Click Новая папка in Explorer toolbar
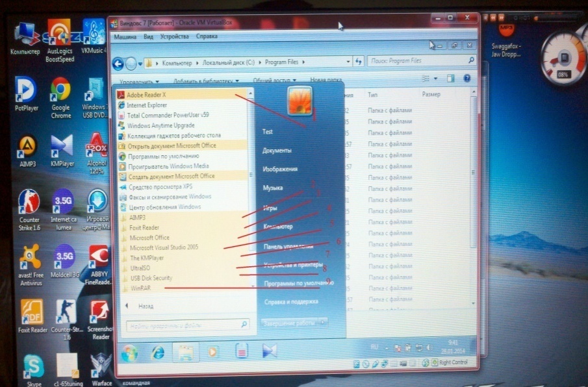Screen dimensions: 588x387 326,80
